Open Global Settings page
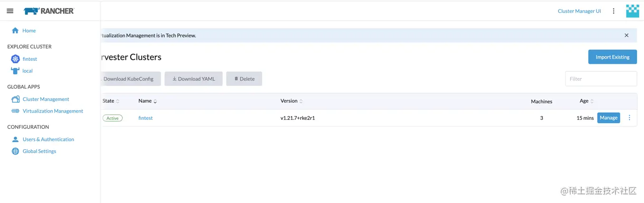644x203 pixels. (x=39, y=151)
